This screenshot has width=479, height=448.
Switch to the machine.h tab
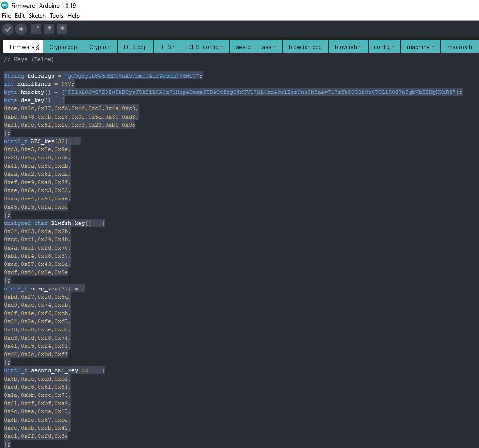pyautogui.click(x=421, y=46)
